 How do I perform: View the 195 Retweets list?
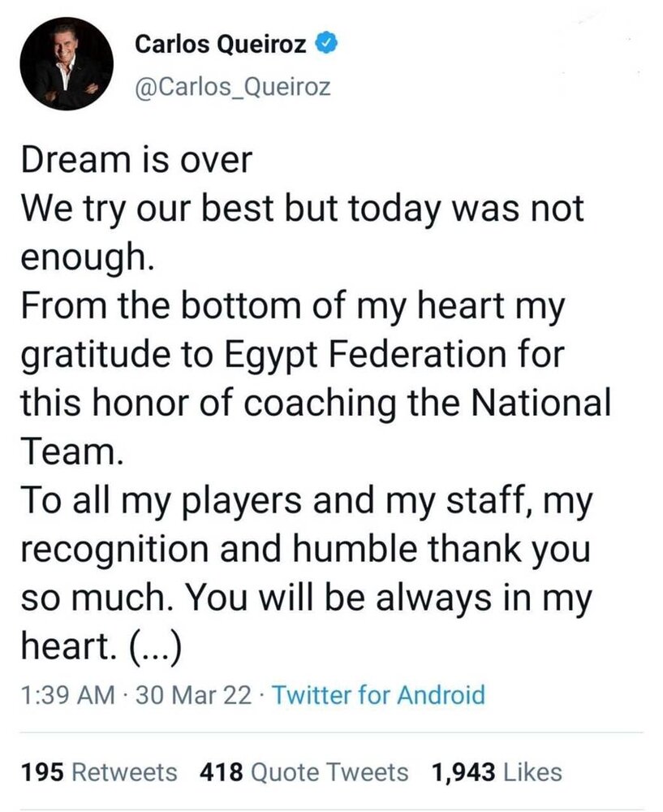tap(97, 771)
